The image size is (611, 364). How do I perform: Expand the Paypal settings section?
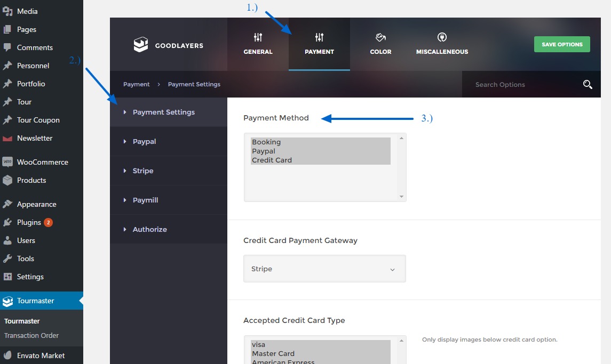coord(144,142)
